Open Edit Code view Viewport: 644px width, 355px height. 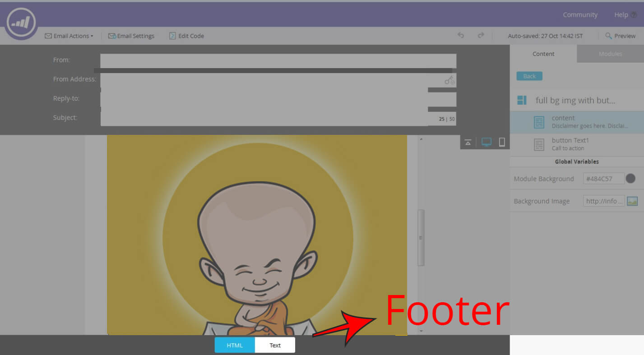click(186, 36)
